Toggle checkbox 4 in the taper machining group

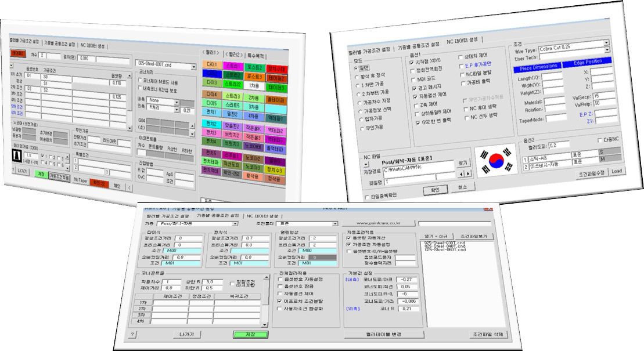point(42,164)
